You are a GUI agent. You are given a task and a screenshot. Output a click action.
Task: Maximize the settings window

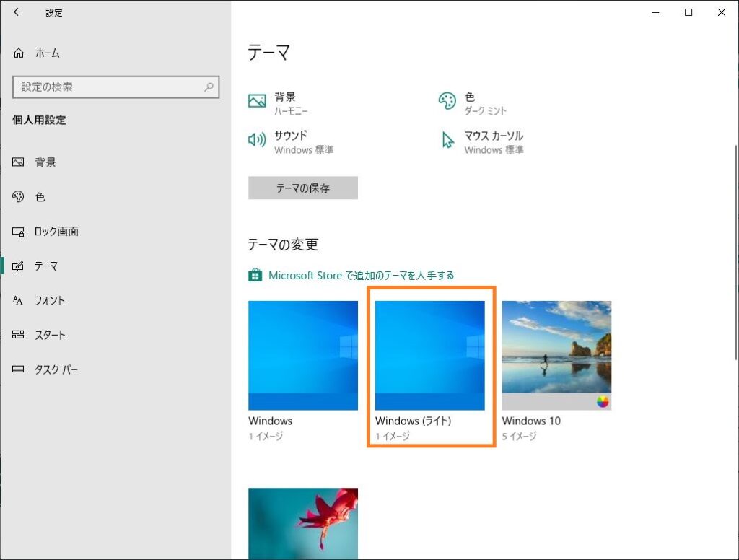688,12
